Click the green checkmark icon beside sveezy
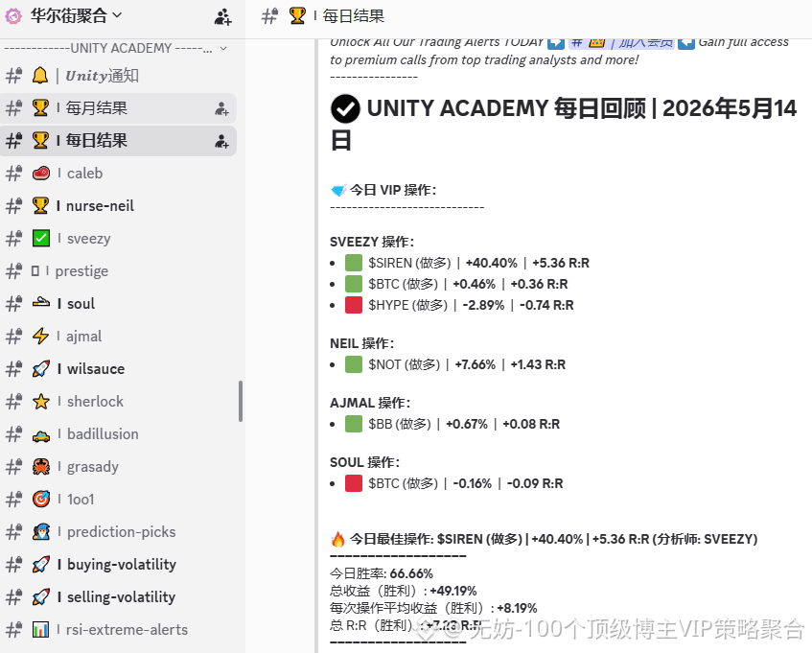 coord(41,238)
